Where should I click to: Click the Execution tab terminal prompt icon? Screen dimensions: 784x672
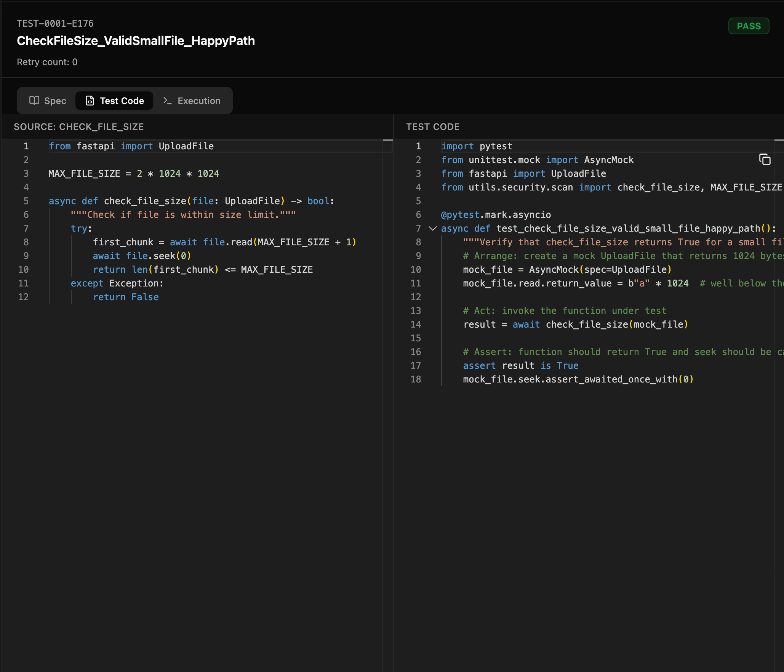tap(167, 101)
